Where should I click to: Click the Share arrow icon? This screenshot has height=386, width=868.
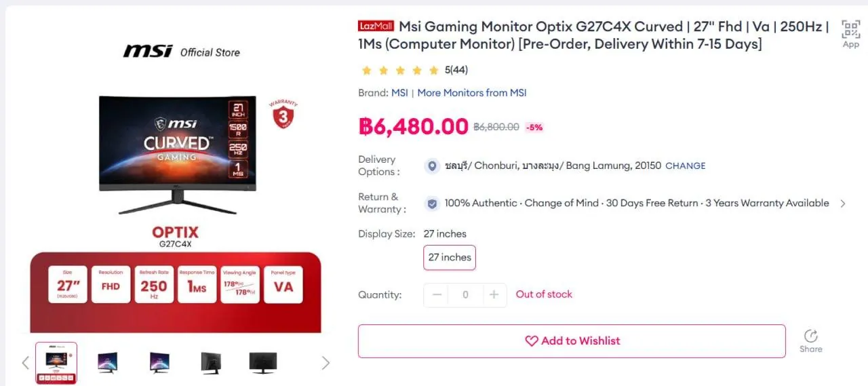(x=810, y=336)
